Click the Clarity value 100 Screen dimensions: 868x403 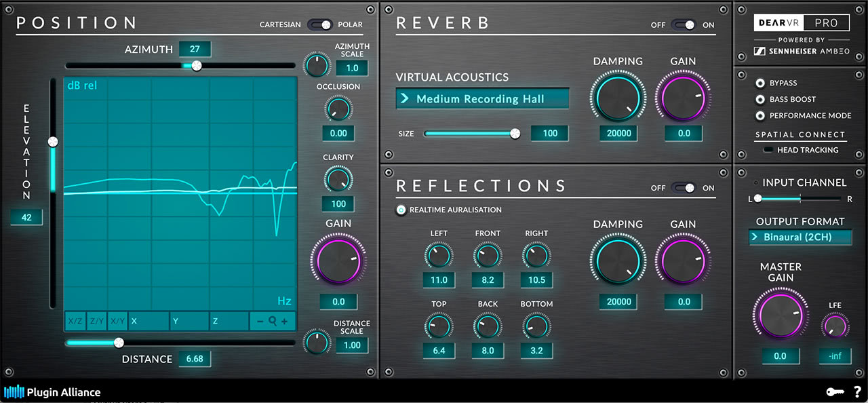click(x=338, y=204)
